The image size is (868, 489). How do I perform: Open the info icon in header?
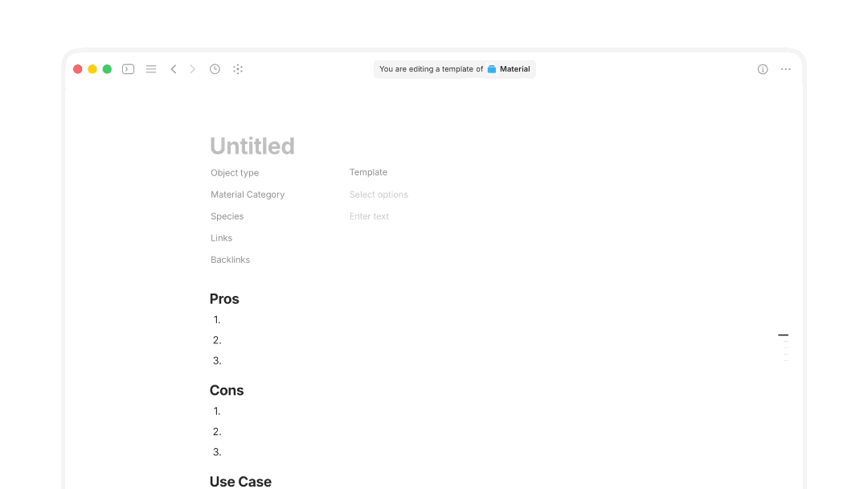point(763,69)
